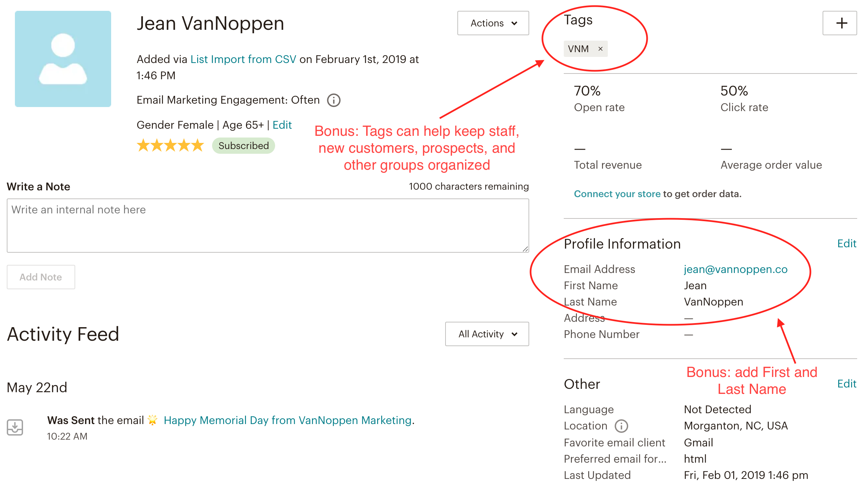The image size is (868, 485).
Task: Click the Last Name value VanNoppen
Action: [713, 302]
